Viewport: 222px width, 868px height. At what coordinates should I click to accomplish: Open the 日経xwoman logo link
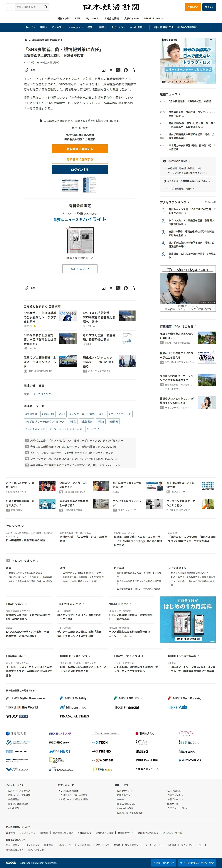click(103, 760)
